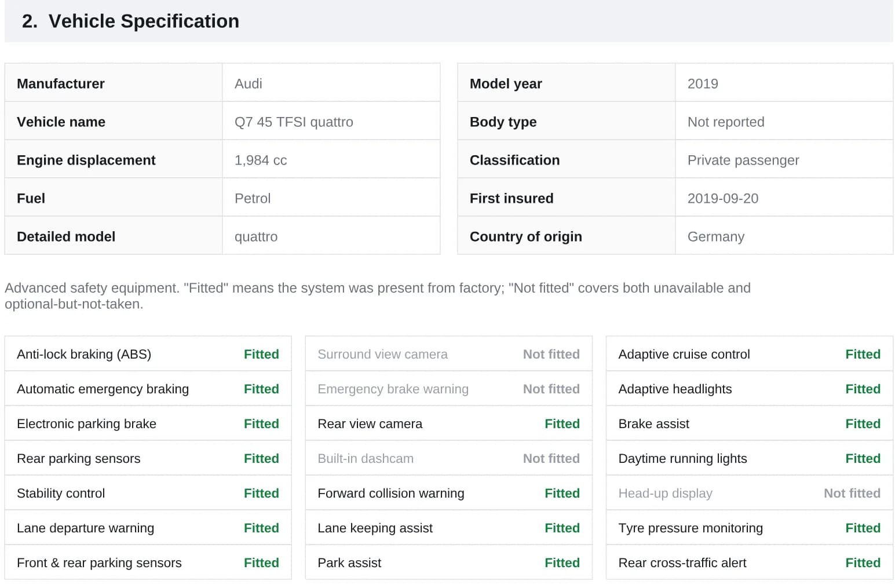Select the "Park assist" row label

point(349,563)
